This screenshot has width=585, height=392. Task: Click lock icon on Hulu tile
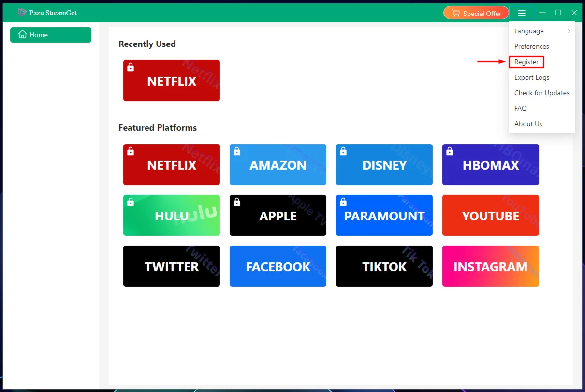(x=131, y=202)
